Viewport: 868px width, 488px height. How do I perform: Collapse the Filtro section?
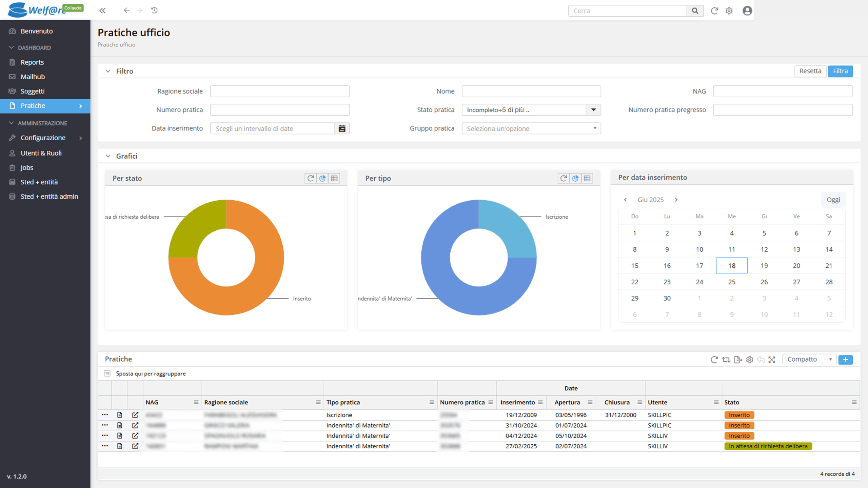pos(108,71)
